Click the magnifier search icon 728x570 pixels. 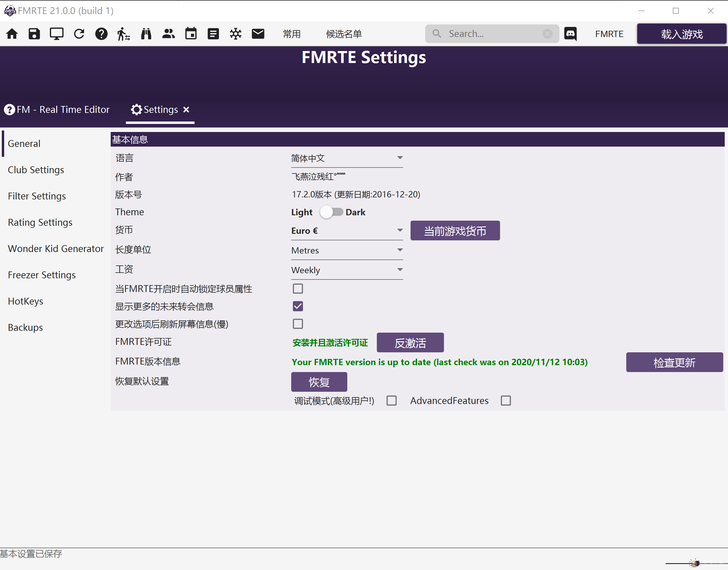[x=437, y=34]
